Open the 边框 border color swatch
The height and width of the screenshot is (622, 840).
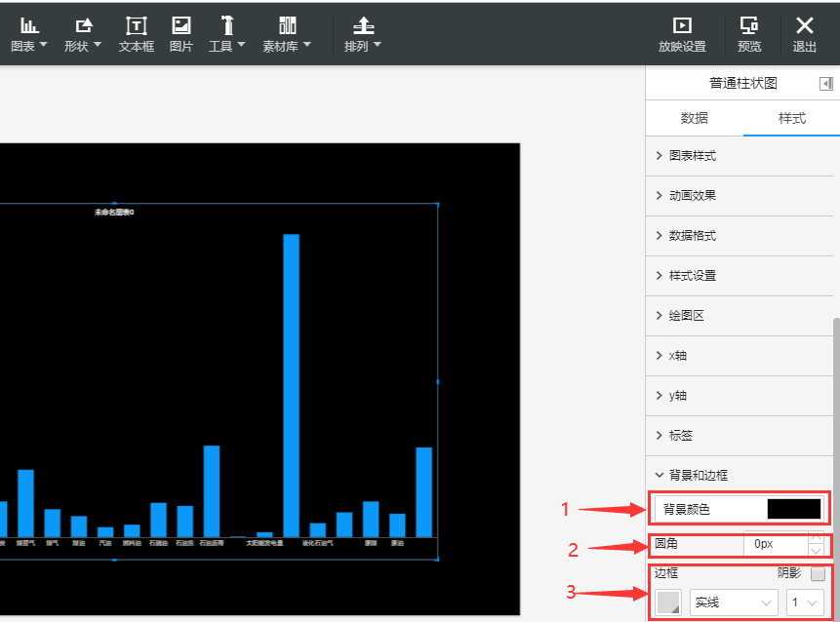tap(668, 603)
